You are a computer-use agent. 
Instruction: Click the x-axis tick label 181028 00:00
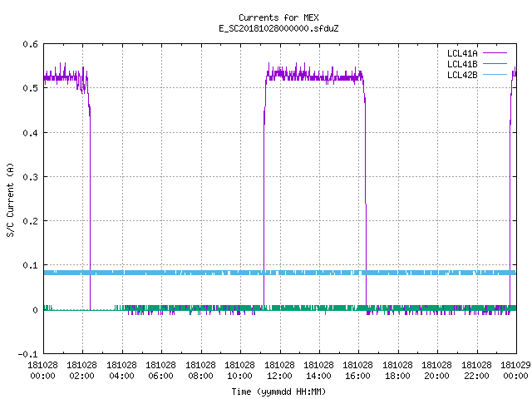pyautogui.click(x=42, y=370)
